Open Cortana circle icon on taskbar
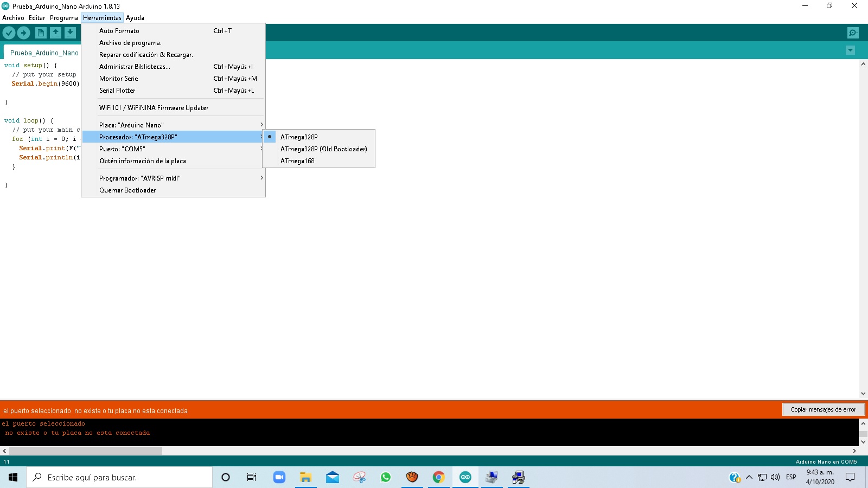The height and width of the screenshot is (488, 868). point(226,477)
